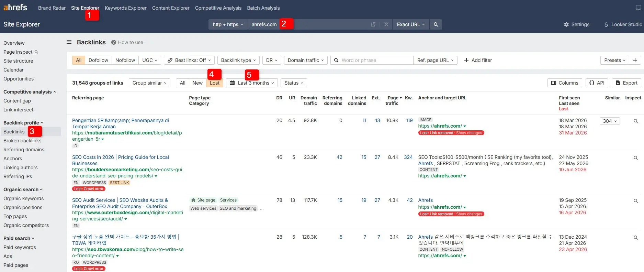
Task: Click the Ahrefs logo
Action: click(x=15, y=7)
